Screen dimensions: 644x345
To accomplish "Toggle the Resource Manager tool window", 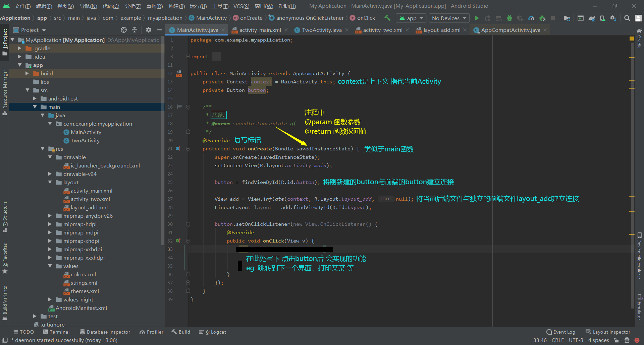I will pos(5,92).
